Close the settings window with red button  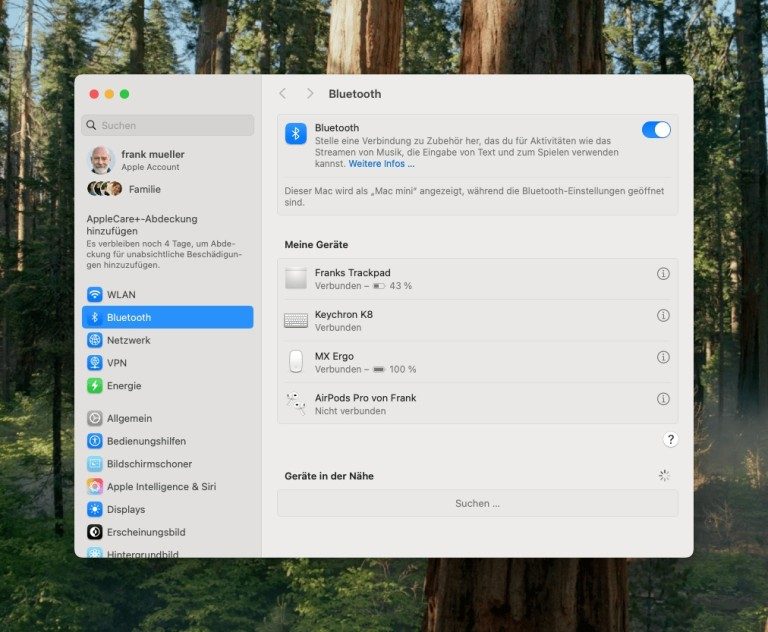pos(94,94)
